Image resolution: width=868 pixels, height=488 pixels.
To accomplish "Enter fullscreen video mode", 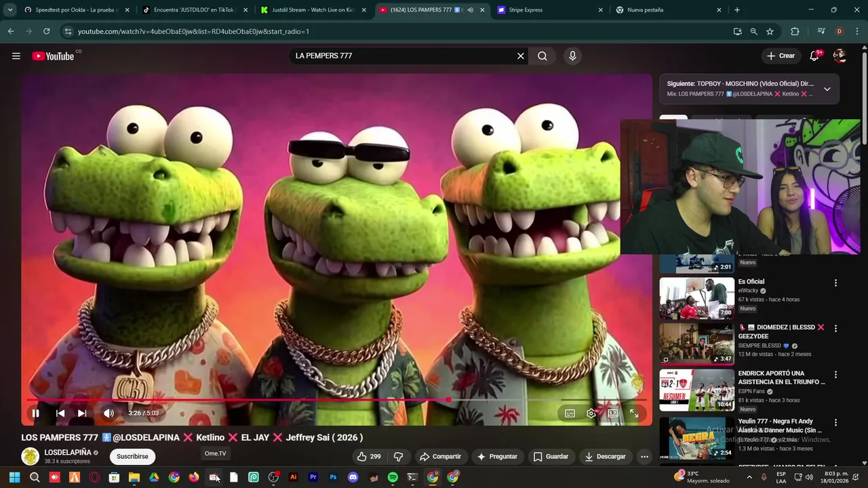I will (x=634, y=413).
